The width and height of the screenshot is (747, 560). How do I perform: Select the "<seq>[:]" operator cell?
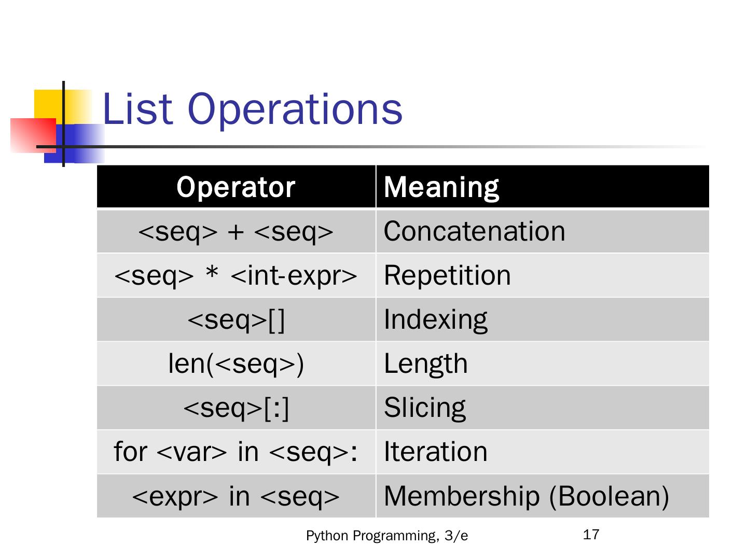tap(236, 408)
